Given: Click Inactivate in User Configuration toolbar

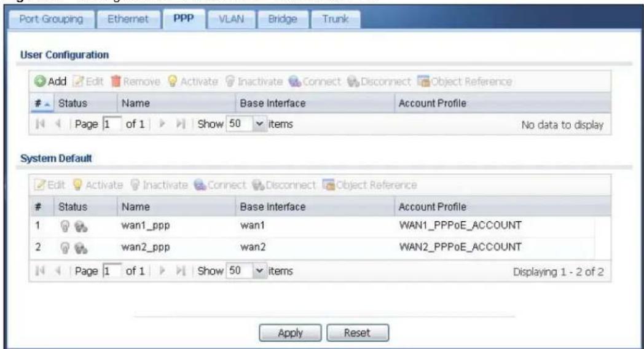Looking at the screenshot, I should click(x=254, y=81).
